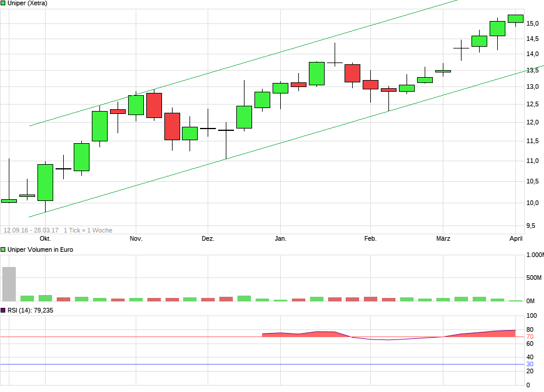Click the 500M volume axis label

pyautogui.click(x=534, y=277)
